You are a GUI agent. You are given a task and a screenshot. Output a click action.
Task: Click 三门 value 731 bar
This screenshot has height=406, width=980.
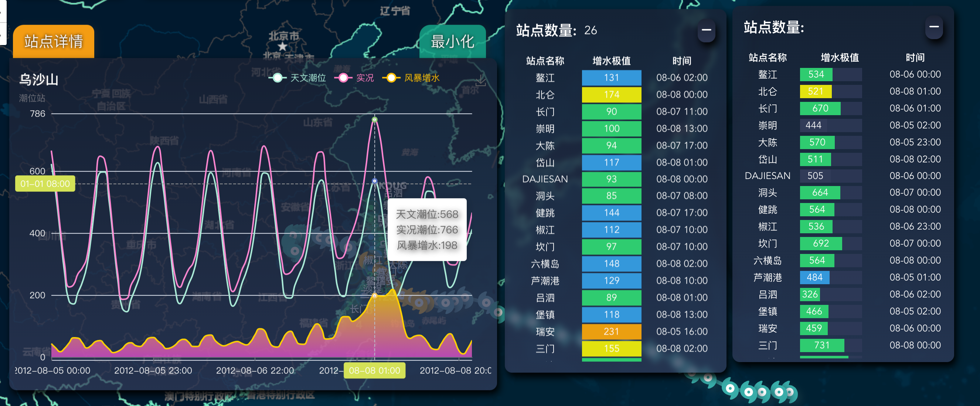pos(822,345)
